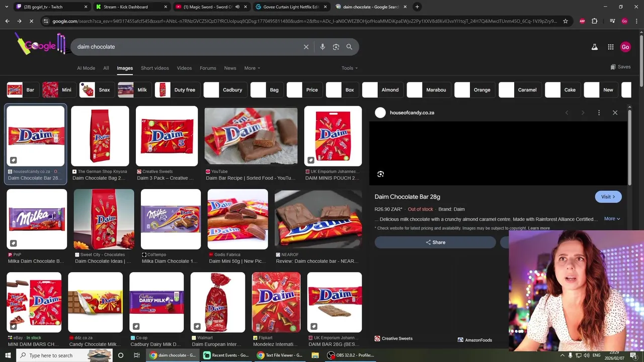Filter images by the Almond chip
Screen dimensions: 644x362
tap(382, 90)
